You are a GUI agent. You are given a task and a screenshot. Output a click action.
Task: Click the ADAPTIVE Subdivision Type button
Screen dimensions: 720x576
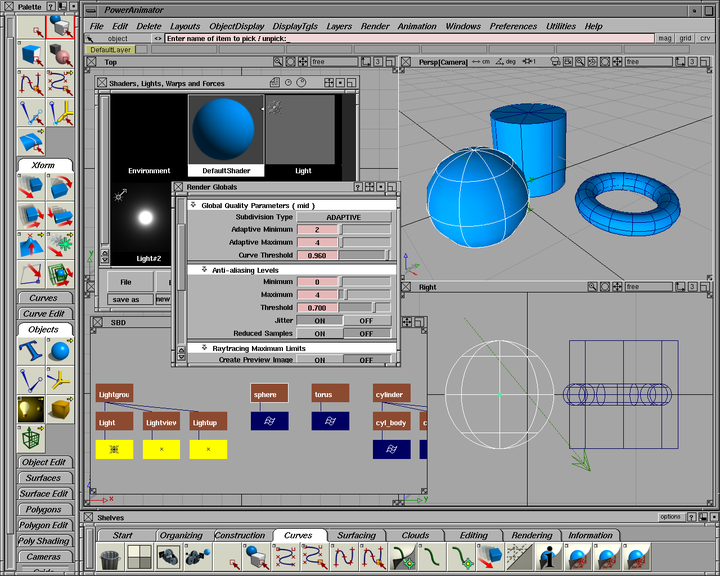pos(343,217)
